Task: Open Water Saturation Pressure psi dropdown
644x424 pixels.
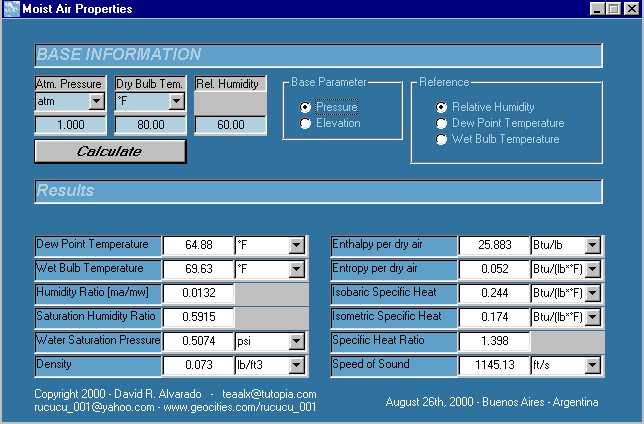Action: (x=297, y=341)
